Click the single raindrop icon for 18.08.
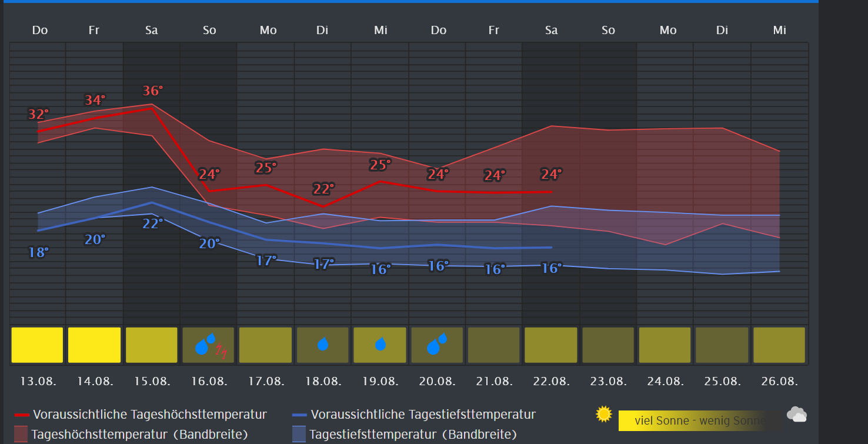Screen dimensions: 868x444 [323, 343]
